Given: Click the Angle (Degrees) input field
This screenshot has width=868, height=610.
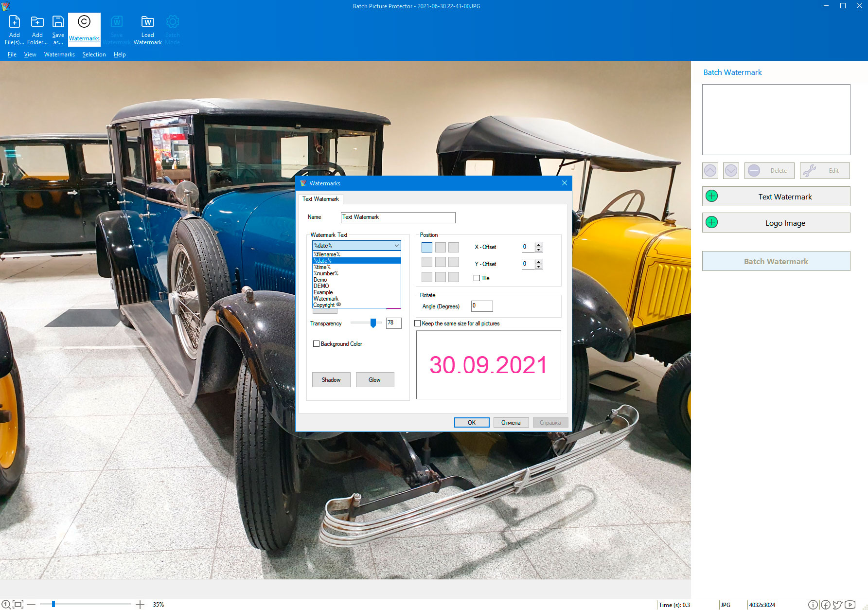Looking at the screenshot, I should 481,306.
